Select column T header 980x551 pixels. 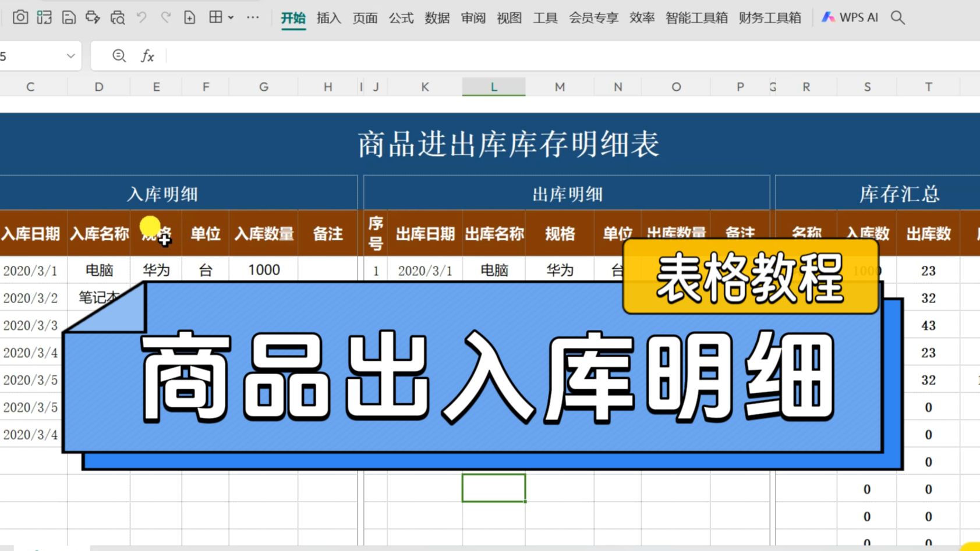929,87
